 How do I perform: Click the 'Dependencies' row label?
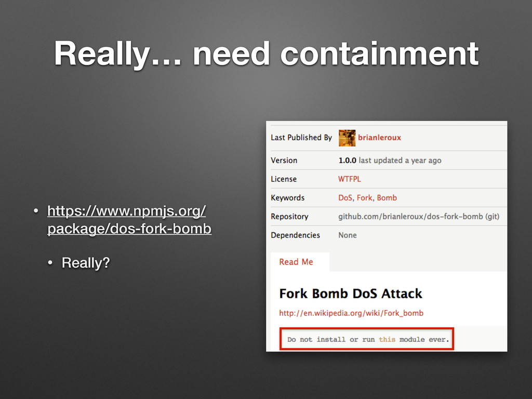click(295, 235)
